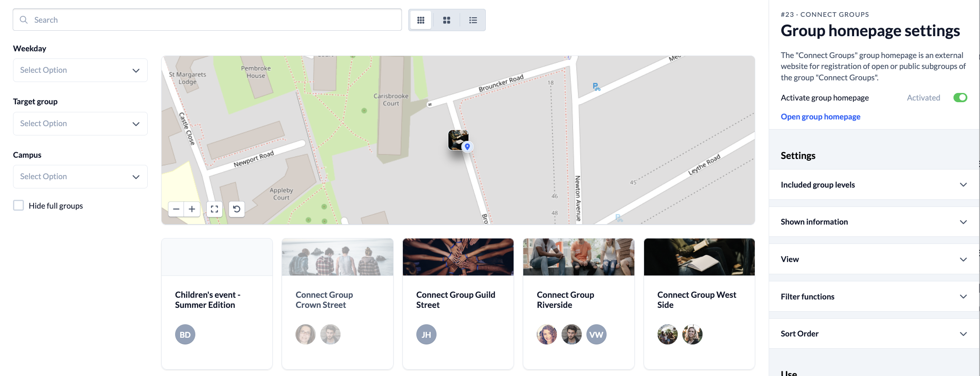Expand the Sort Order section
980x376 pixels.
pos(873,334)
